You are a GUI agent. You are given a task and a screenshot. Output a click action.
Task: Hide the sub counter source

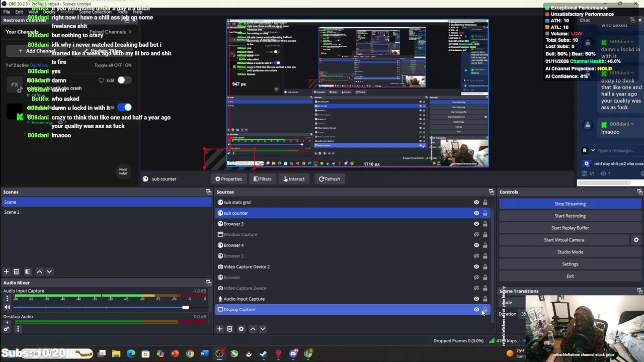[x=476, y=213]
